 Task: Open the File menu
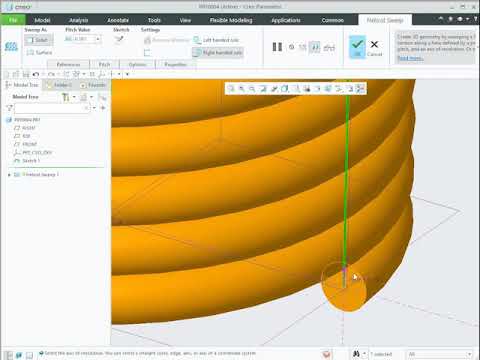coord(13,20)
